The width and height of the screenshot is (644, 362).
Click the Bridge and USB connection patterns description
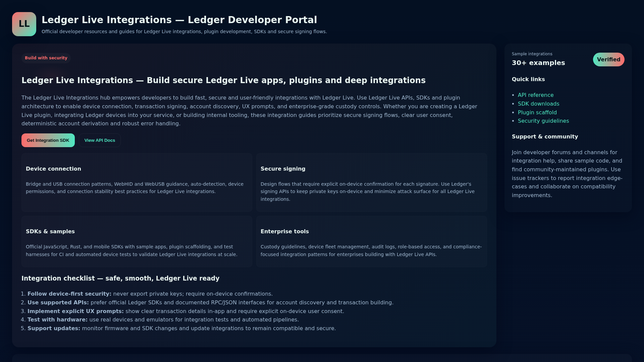(135, 188)
